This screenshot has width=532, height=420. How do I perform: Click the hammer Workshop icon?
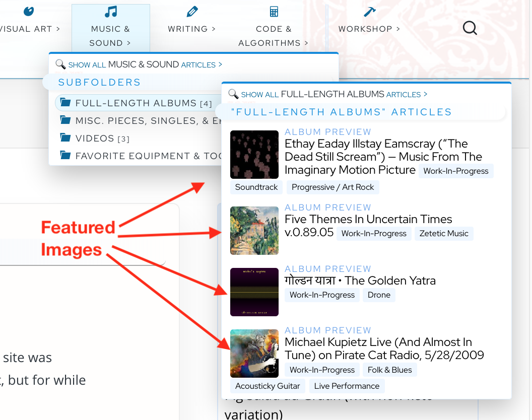tap(369, 12)
